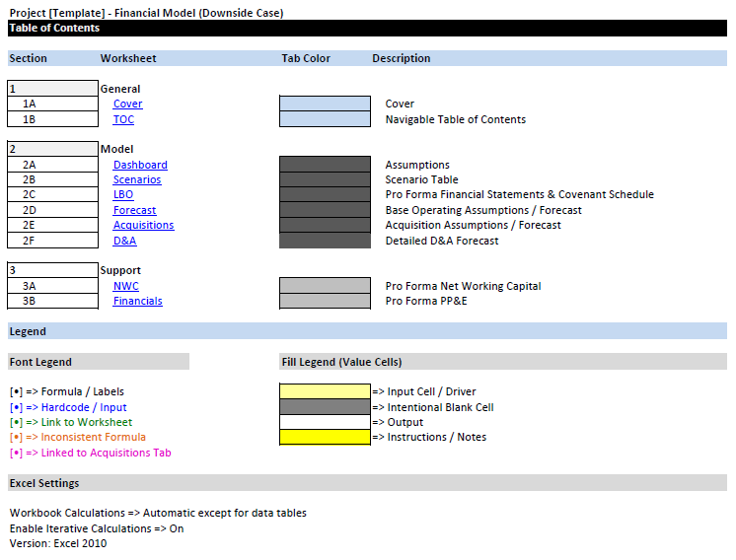This screenshot has height=560, width=736.
Task: Select the Fill Legend (Value Cells) heading
Action: point(503,362)
